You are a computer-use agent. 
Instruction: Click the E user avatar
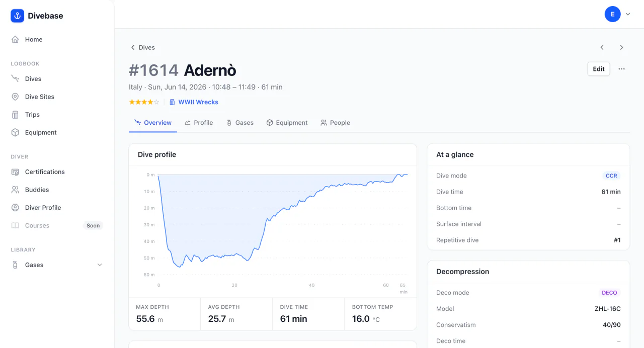pos(612,14)
